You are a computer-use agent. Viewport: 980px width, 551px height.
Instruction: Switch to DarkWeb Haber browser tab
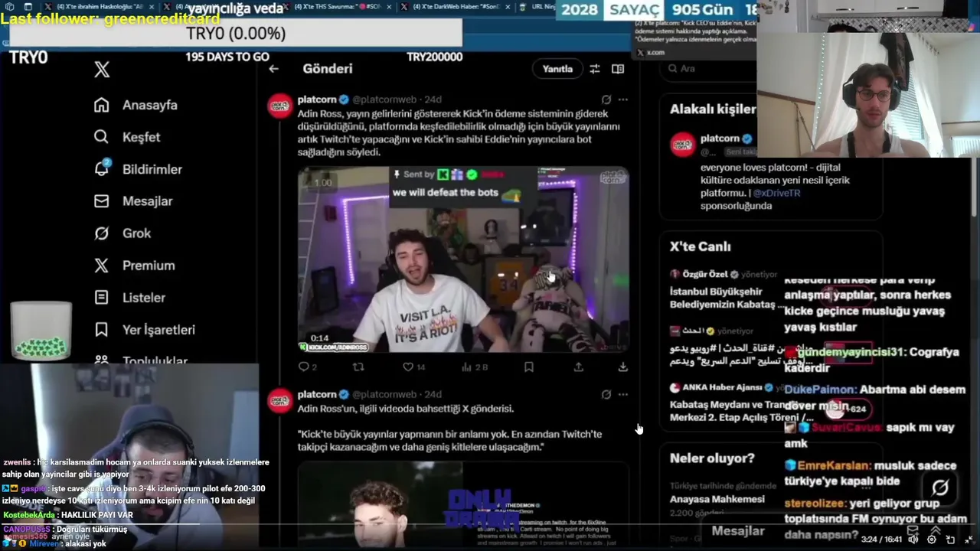point(456,7)
